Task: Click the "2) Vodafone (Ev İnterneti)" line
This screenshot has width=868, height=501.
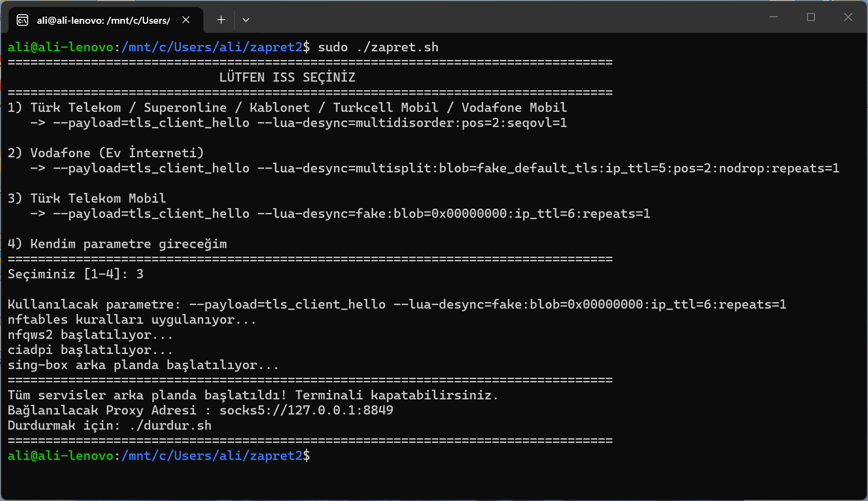Action: (x=106, y=153)
